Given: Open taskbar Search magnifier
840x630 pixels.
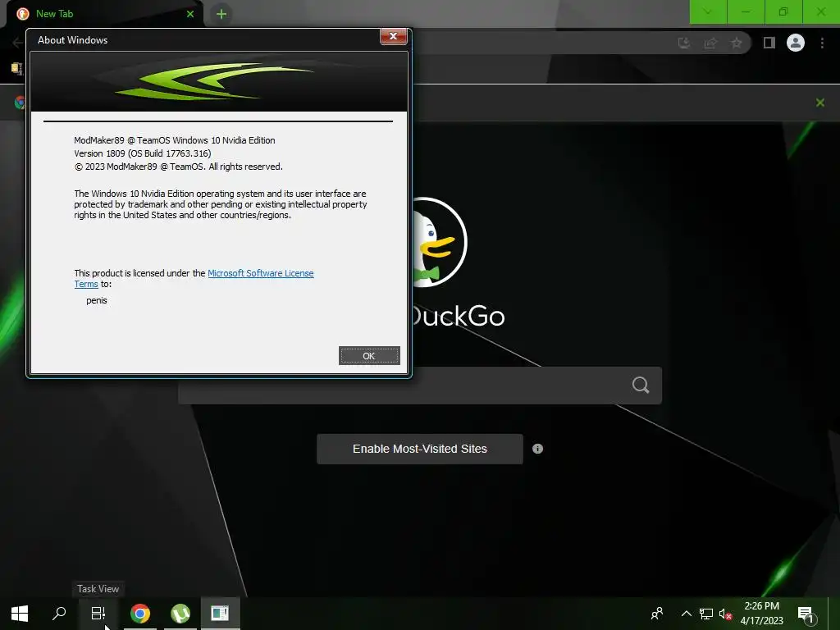Looking at the screenshot, I should [59, 614].
